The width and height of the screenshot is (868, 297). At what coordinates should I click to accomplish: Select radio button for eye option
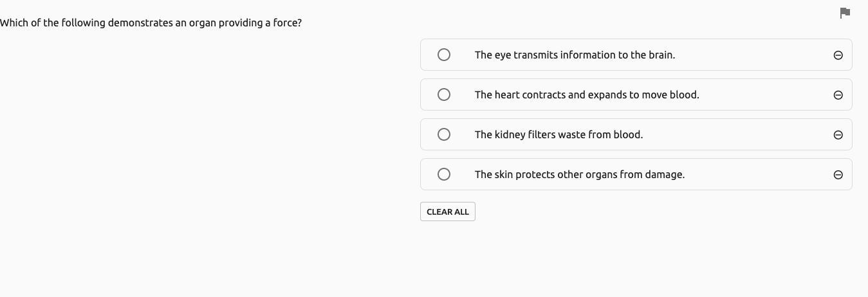click(x=444, y=55)
